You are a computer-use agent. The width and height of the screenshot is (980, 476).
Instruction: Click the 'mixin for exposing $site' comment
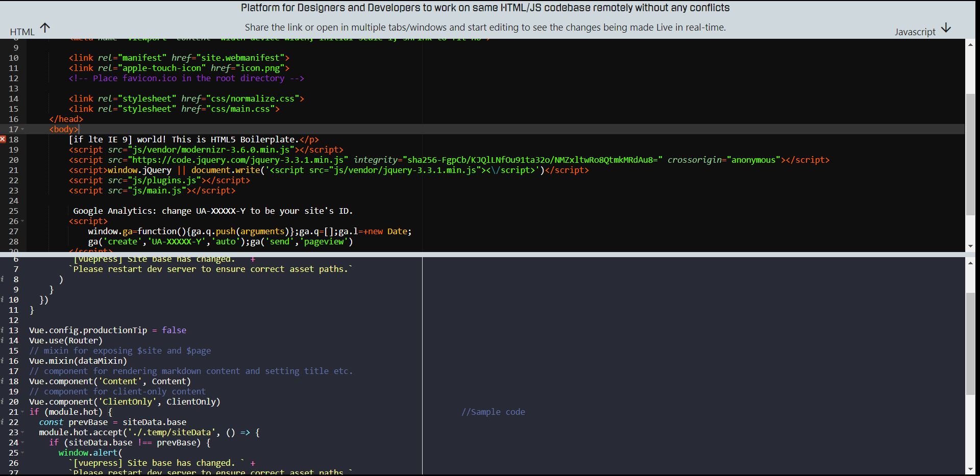click(x=120, y=350)
